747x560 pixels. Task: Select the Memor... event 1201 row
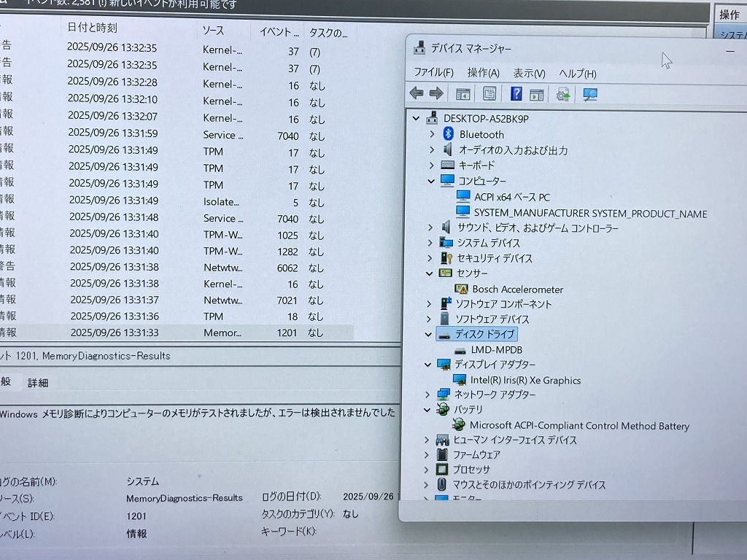click(x=177, y=332)
